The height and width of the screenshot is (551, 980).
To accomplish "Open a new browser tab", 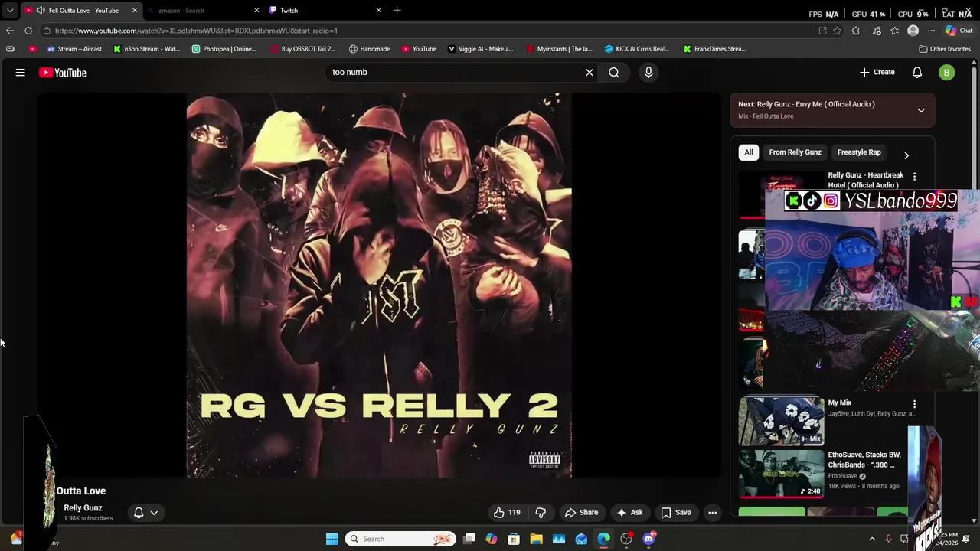I will tap(397, 11).
